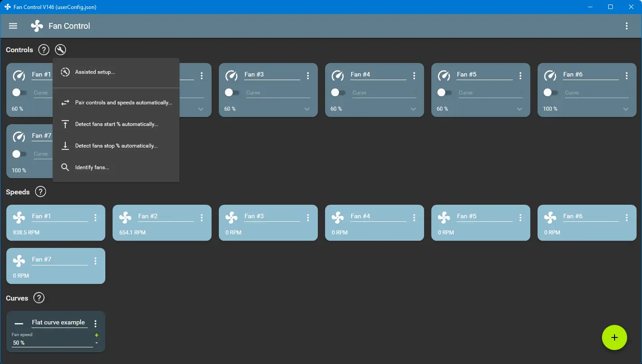The width and height of the screenshot is (642, 364).
Task: Click the gauge icon on Fan #5 control
Action: click(444, 75)
